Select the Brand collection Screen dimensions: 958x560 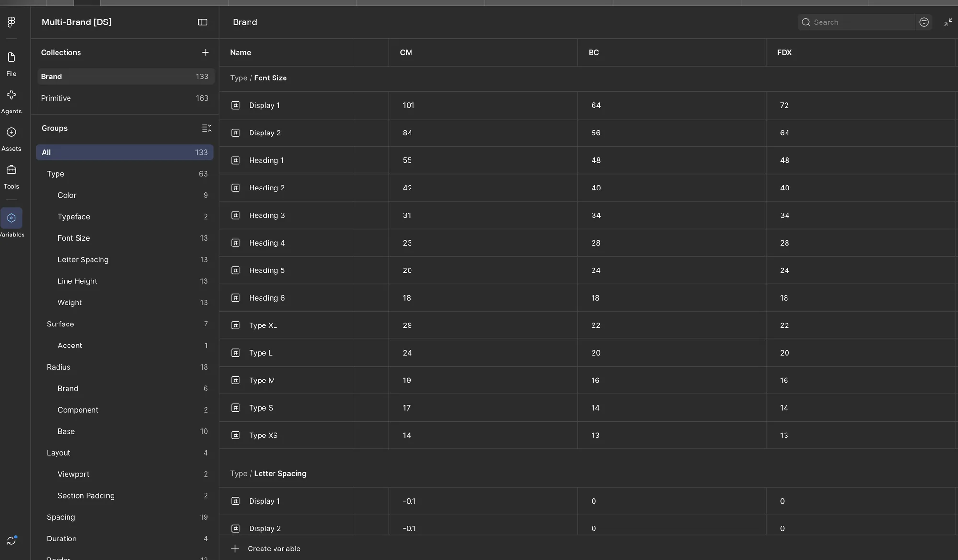click(x=125, y=77)
